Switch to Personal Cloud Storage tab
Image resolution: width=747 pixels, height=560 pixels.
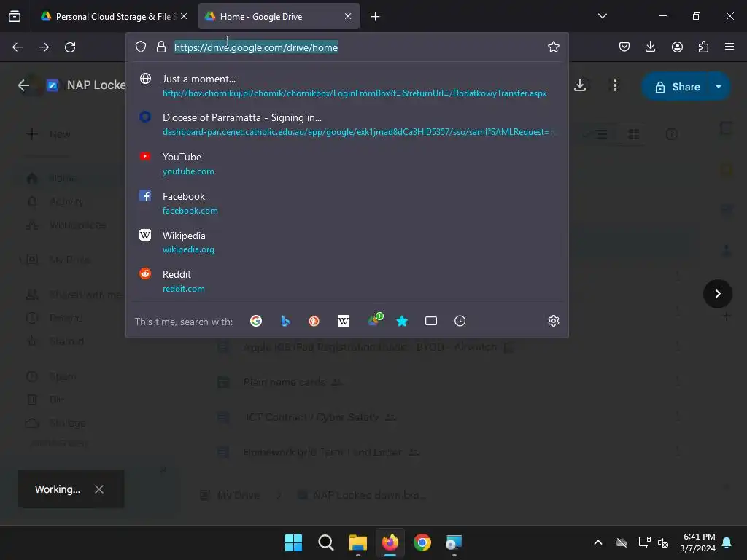coord(113,16)
